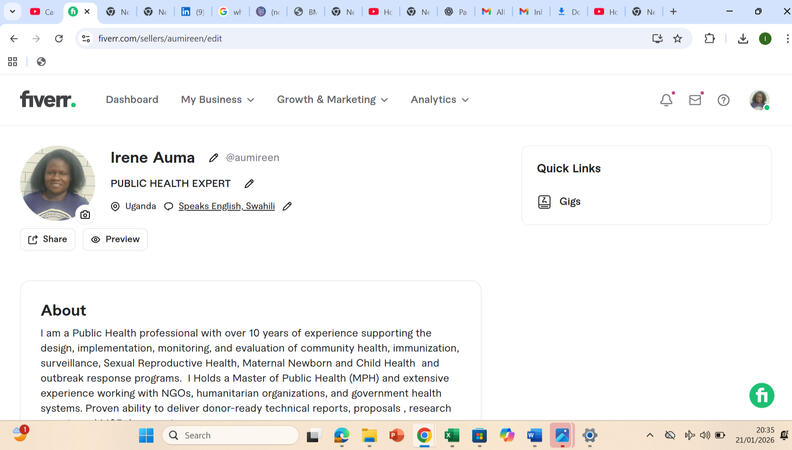Open the Analytics dropdown menu
The width and height of the screenshot is (792, 450).
pyautogui.click(x=439, y=100)
